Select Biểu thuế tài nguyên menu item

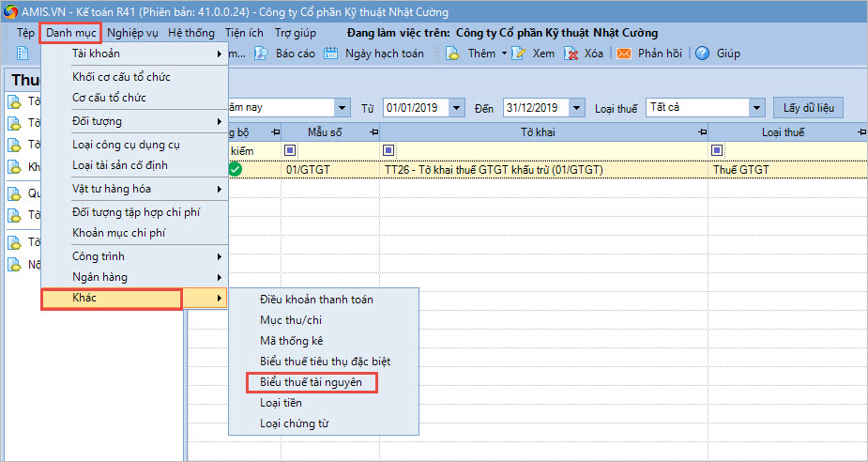tap(311, 382)
